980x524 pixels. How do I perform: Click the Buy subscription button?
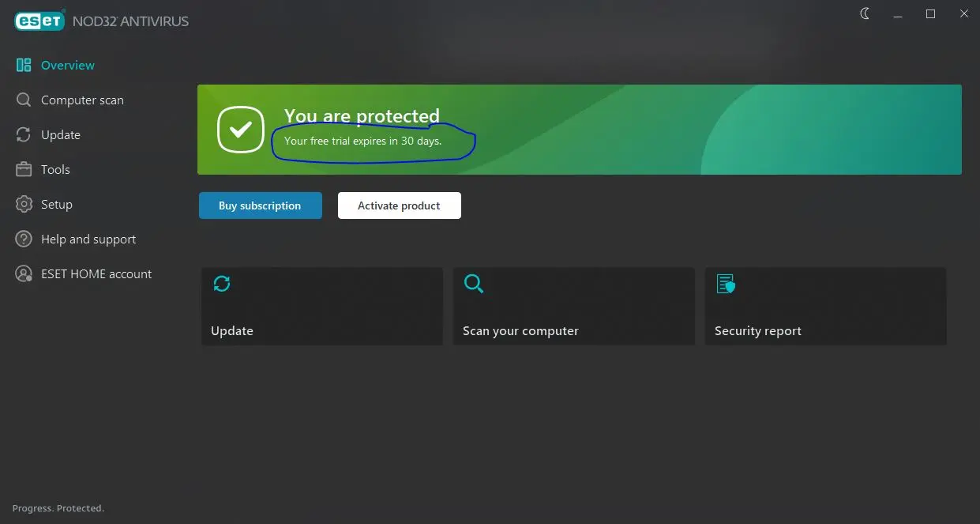(x=261, y=205)
